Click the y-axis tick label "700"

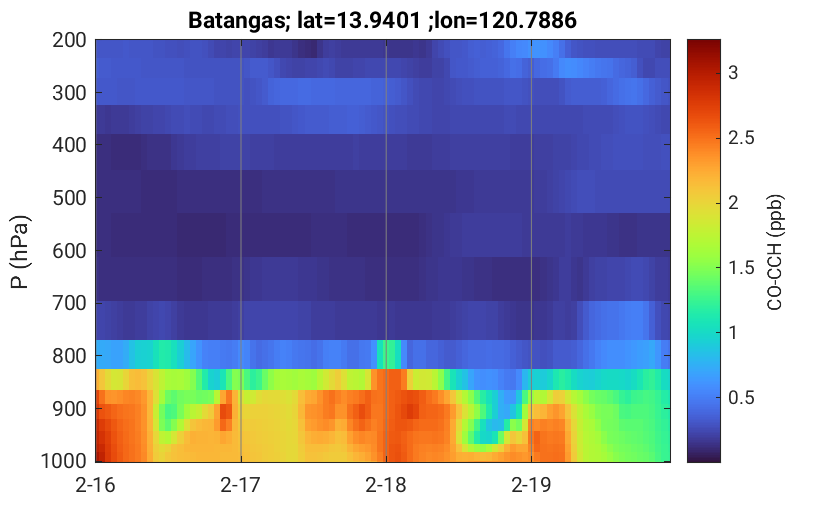69,303
